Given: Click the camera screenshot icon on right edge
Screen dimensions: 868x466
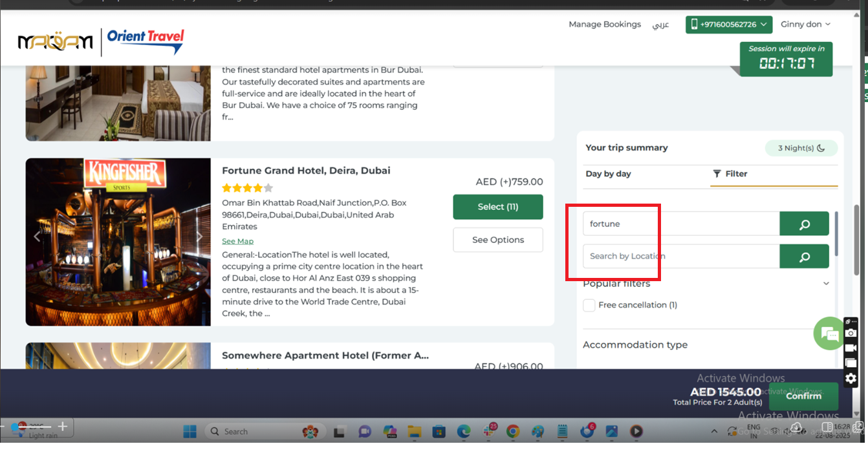Looking at the screenshot, I should click(x=851, y=333).
